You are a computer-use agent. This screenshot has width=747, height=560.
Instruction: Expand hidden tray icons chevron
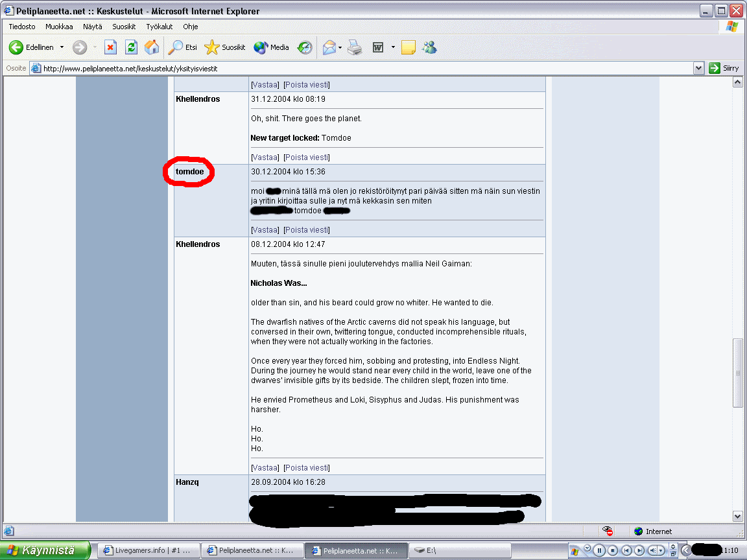[x=685, y=550]
